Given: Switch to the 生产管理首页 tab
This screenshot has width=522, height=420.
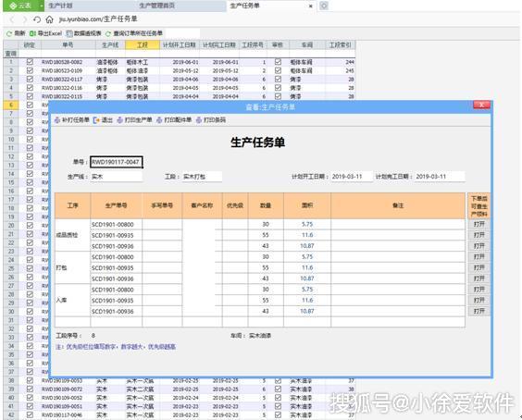Looking at the screenshot, I should (x=156, y=6).
